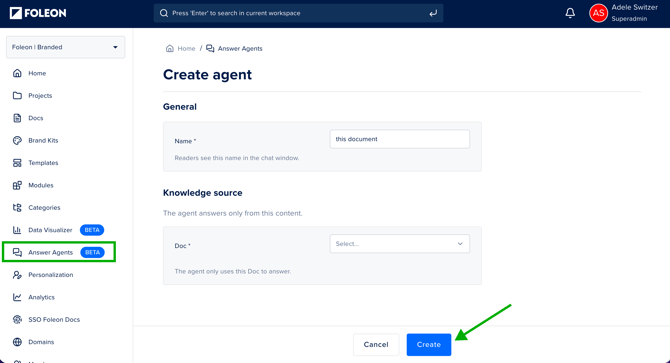Viewport: 670px width, 363px height.
Task: Follow the Answer Agents breadcrumb link
Action: [240, 49]
